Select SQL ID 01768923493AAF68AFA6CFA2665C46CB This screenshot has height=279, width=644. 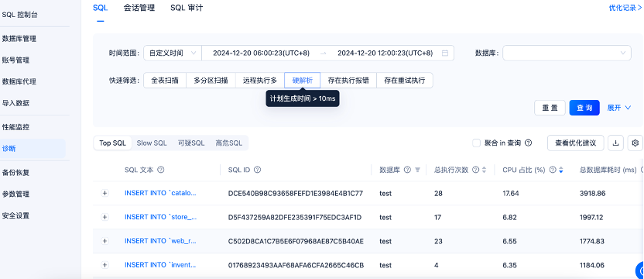296,265
